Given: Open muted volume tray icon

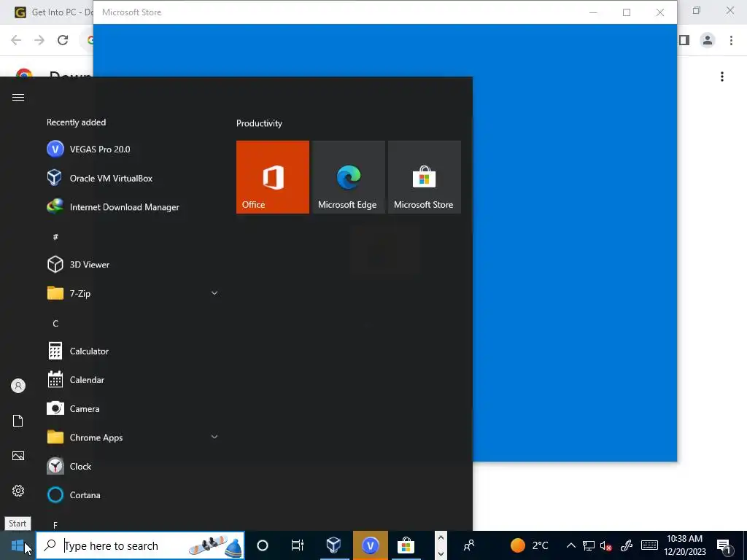Looking at the screenshot, I should (x=606, y=545).
